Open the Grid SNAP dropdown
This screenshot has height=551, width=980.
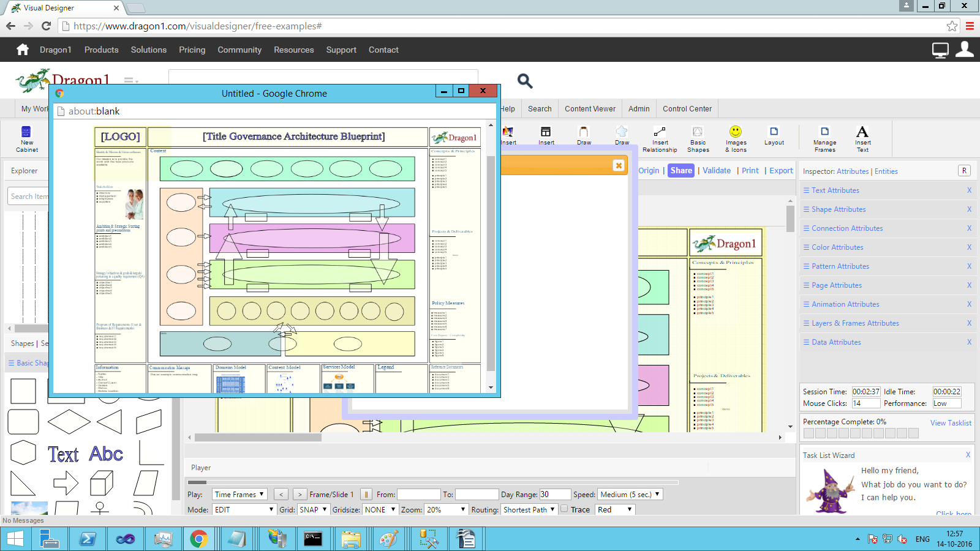(313, 509)
